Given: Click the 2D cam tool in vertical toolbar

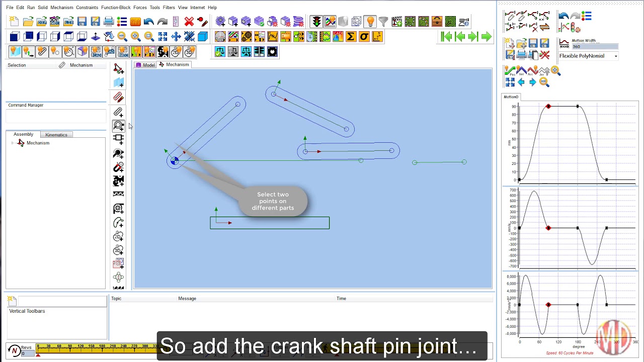Looking at the screenshot, I should 119,236.
